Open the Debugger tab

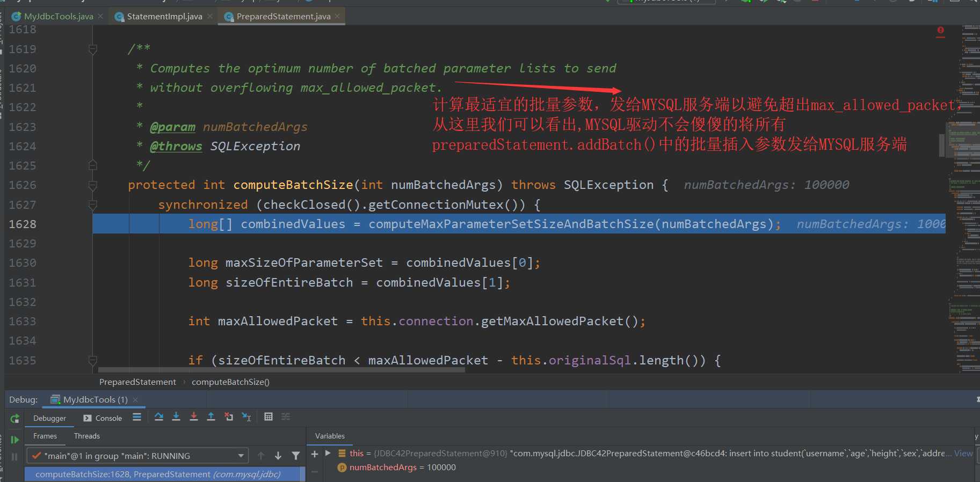pos(49,418)
